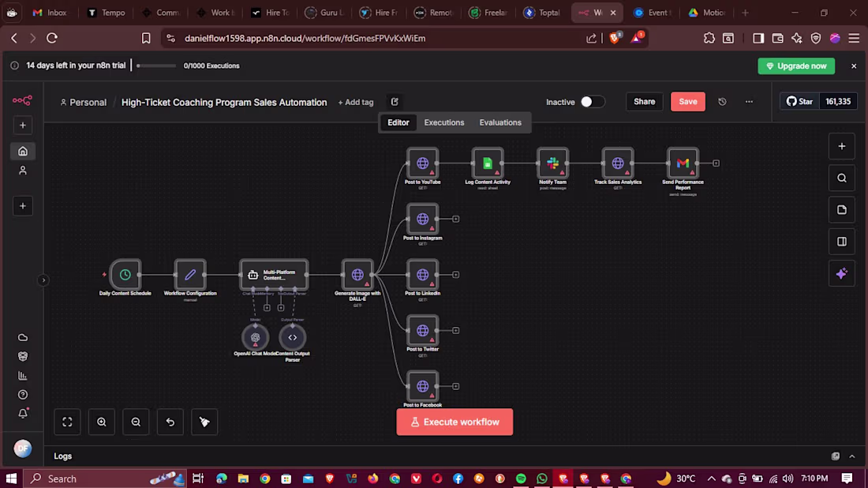Star n8n on GitHub
868x488 pixels.
[x=799, y=102]
